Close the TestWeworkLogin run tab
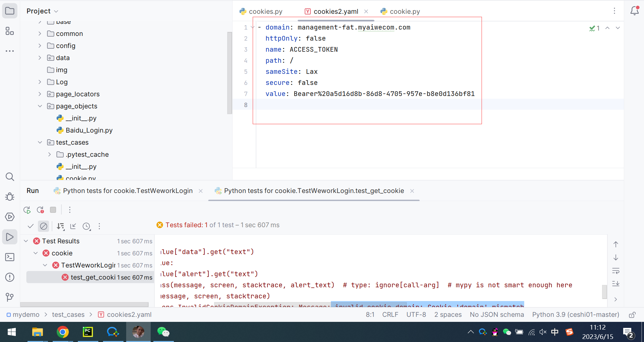This screenshot has width=644, height=342. tap(201, 191)
